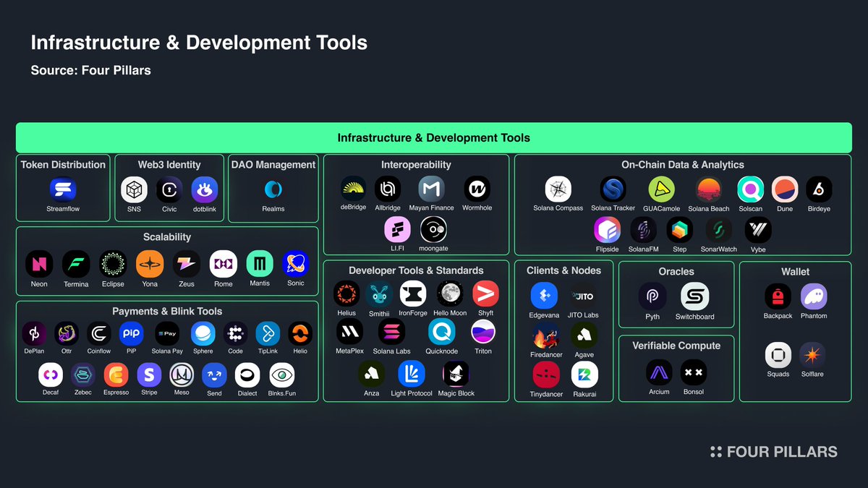The width and height of the screenshot is (868, 488).
Task: Click the Four Pillars logo
Action: tap(773, 452)
